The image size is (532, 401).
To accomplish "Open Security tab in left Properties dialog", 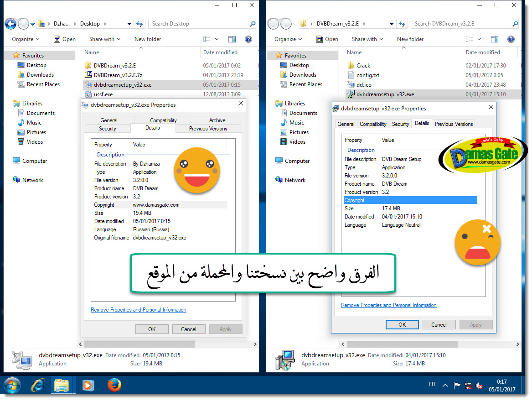I will coord(108,129).
